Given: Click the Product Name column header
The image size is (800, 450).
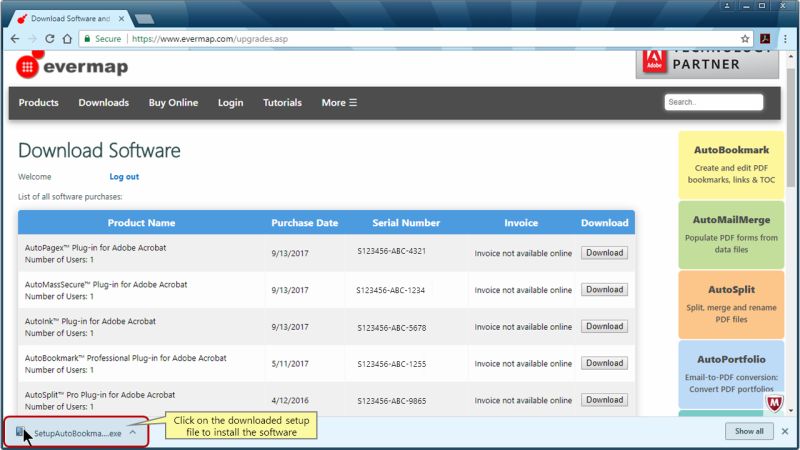Looking at the screenshot, I should tap(141, 223).
